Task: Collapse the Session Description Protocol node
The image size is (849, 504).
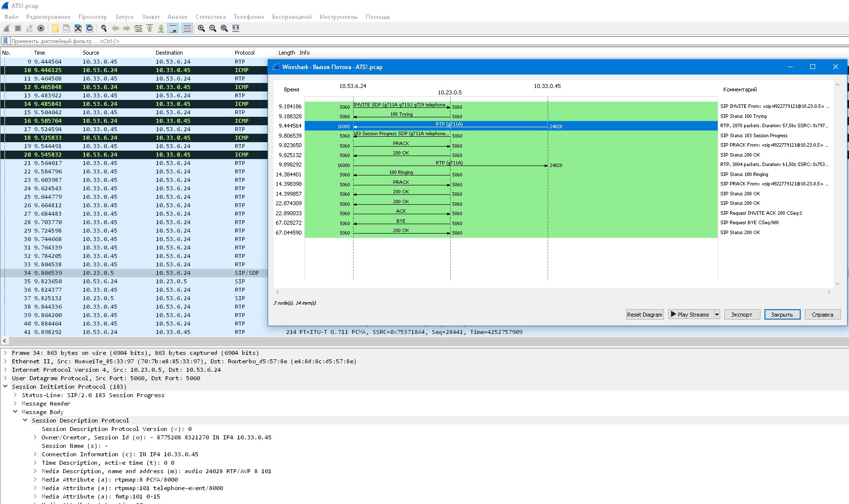Action: point(25,420)
